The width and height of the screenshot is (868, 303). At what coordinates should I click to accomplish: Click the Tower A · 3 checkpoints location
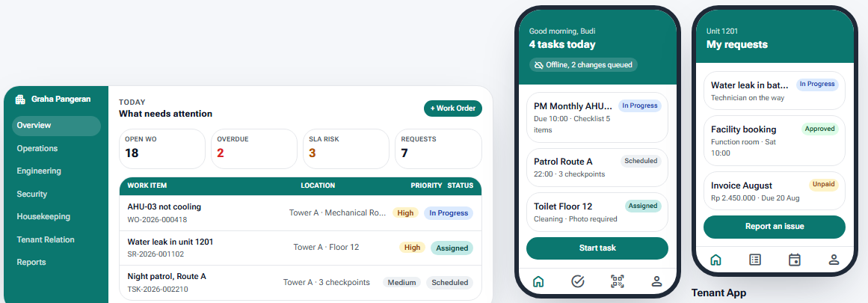tap(327, 282)
